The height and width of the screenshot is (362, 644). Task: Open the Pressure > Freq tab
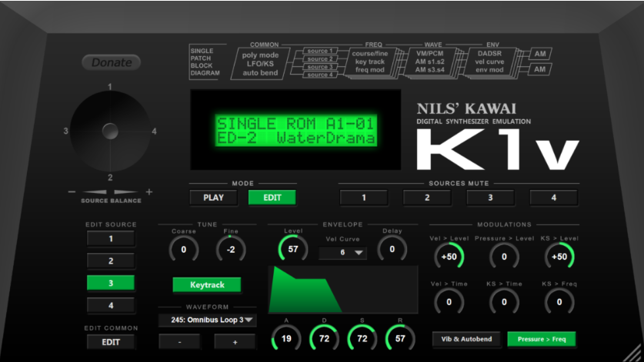pos(542,339)
